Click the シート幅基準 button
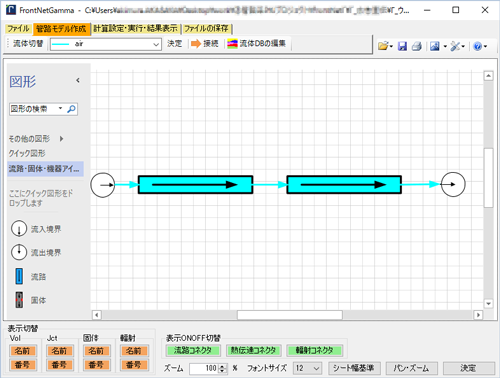 tap(354, 368)
